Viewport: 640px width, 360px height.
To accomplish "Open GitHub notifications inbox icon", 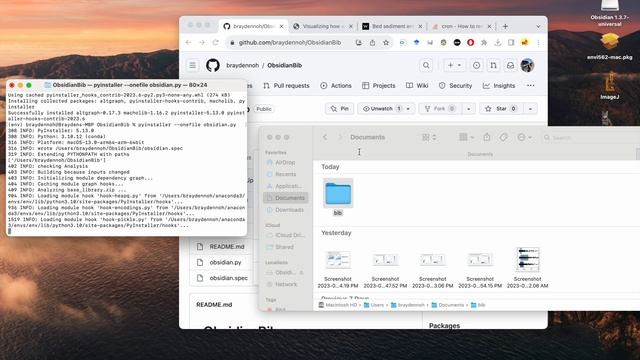I will [x=510, y=65].
